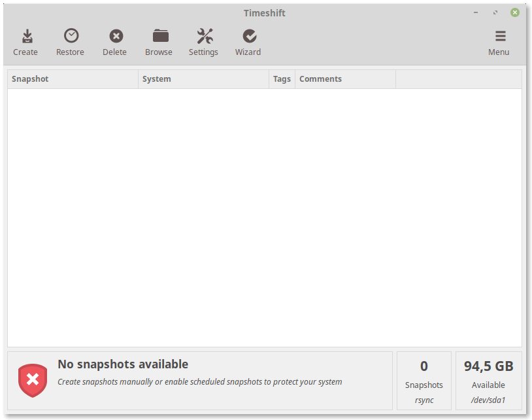Click the empty snapshot list area
This screenshot has width=532, height=420.
click(265, 218)
